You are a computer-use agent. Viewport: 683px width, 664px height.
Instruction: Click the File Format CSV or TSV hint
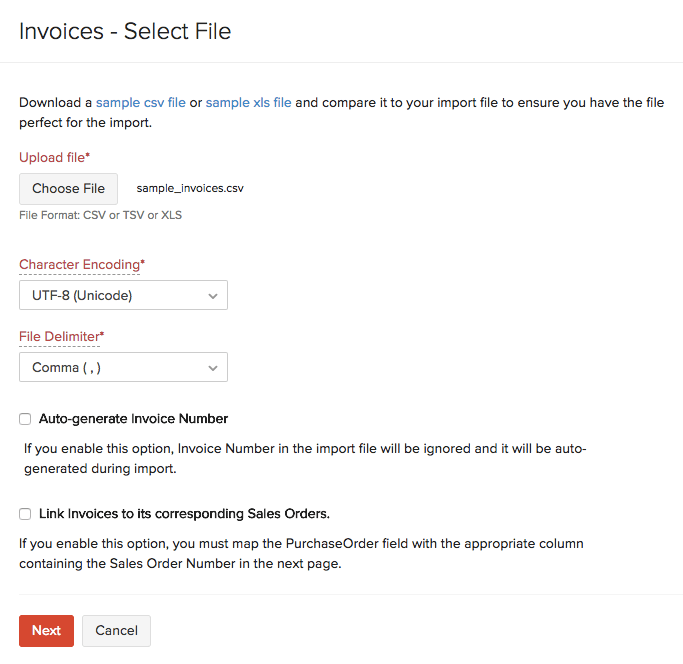tap(100, 215)
